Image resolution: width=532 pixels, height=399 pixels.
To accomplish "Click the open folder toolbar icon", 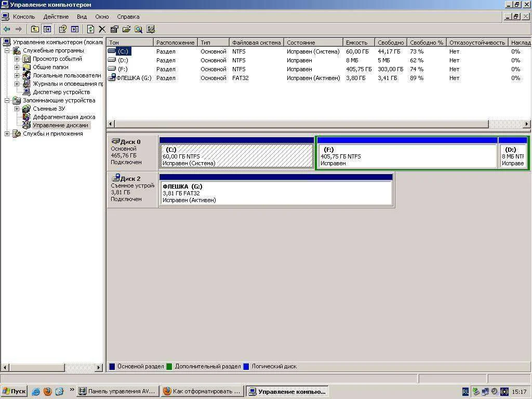I will (126, 29).
